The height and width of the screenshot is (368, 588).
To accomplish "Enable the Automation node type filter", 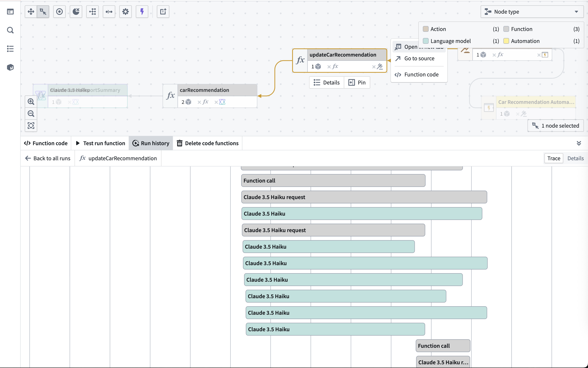I will coord(506,41).
